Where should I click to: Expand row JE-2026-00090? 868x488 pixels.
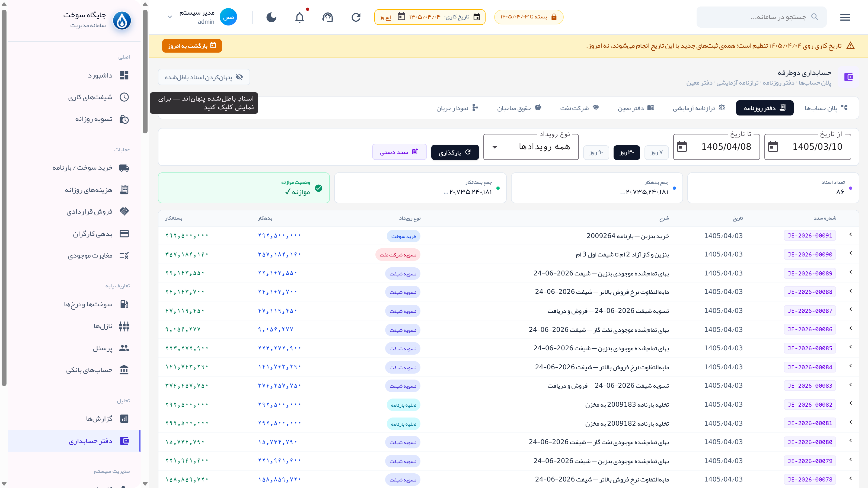pyautogui.click(x=850, y=253)
